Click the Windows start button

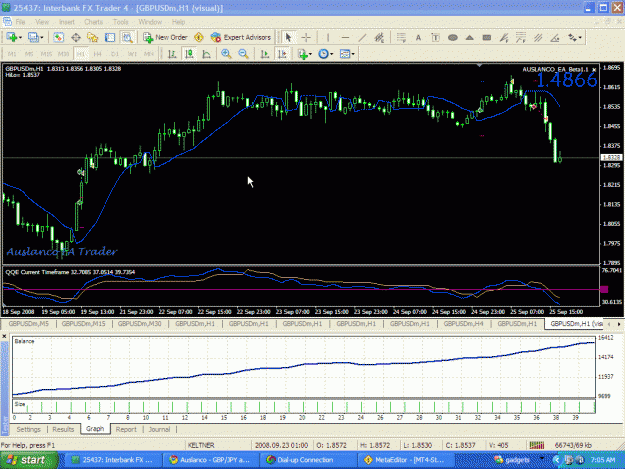pos(29,460)
